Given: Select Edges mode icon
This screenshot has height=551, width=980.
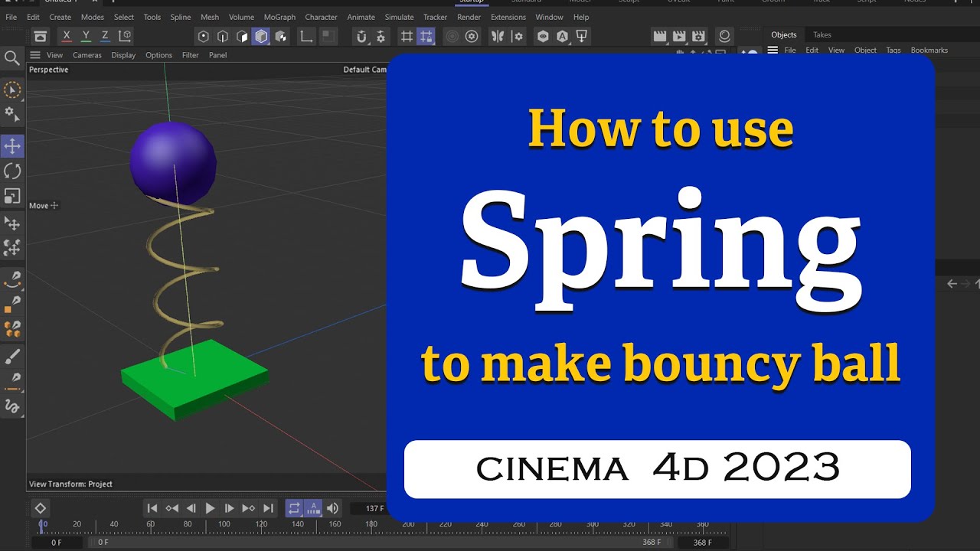Looking at the screenshot, I should point(223,36).
